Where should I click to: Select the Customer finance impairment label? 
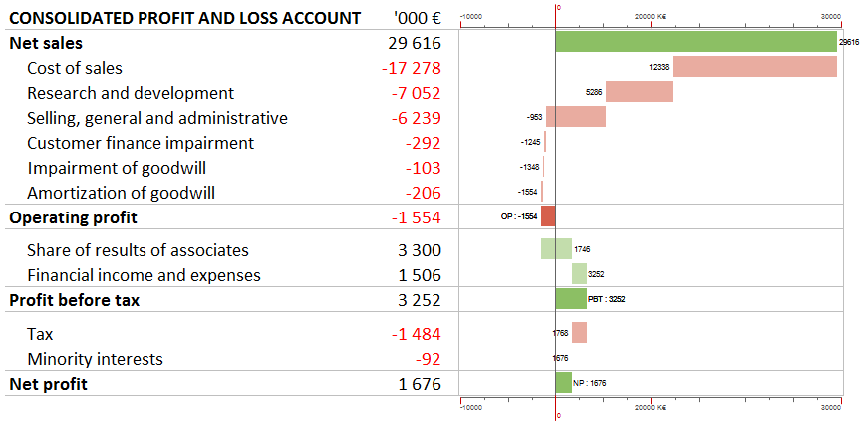tap(141, 143)
